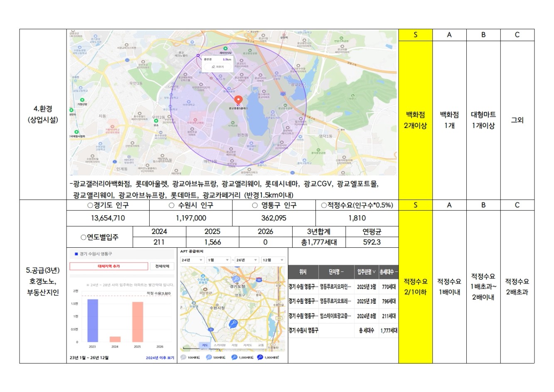Click the 1,000세대↑ dark blue legend icon
The height and width of the screenshot is (392, 554).
point(260,357)
